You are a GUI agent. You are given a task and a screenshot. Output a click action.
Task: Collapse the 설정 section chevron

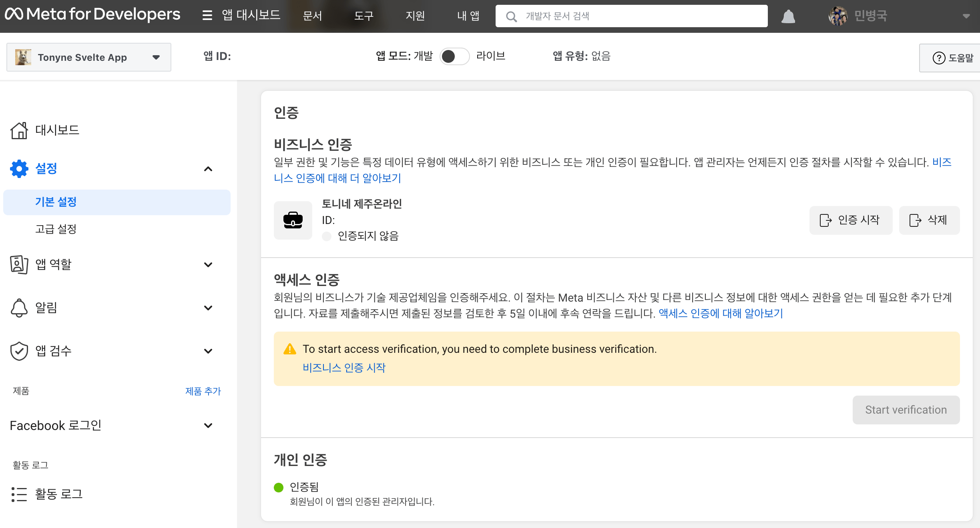pos(208,169)
